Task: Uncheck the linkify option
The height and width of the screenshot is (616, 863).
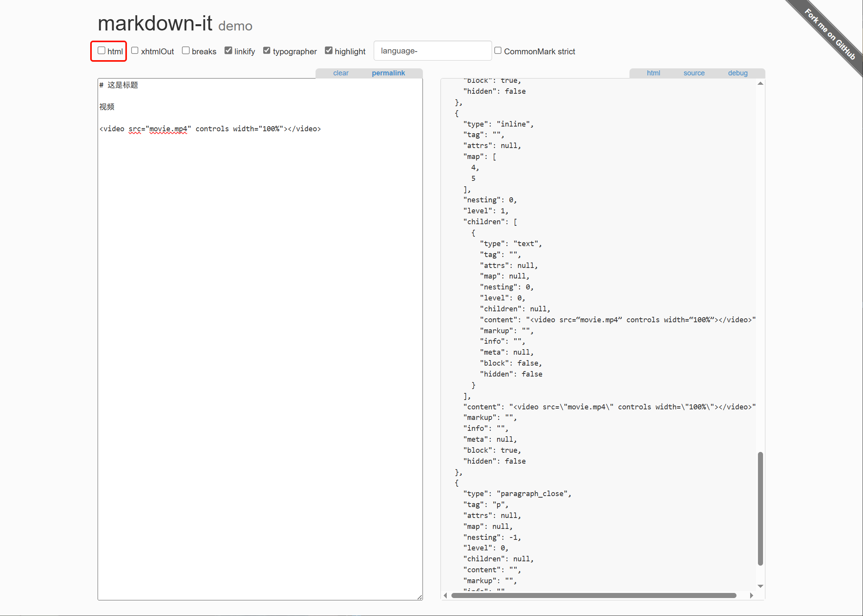Action: pyautogui.click(x=228, y=50)
